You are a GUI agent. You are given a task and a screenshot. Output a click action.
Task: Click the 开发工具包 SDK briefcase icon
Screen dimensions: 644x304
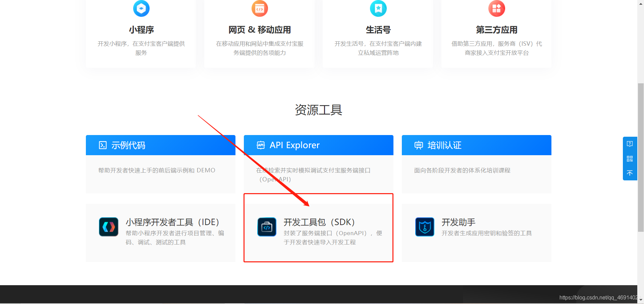(267, 227)
